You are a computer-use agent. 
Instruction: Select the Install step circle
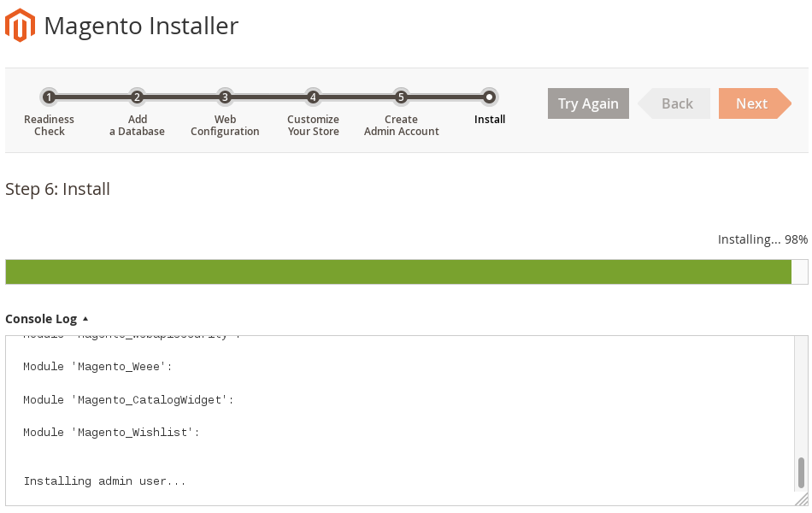tap(489, 97)
